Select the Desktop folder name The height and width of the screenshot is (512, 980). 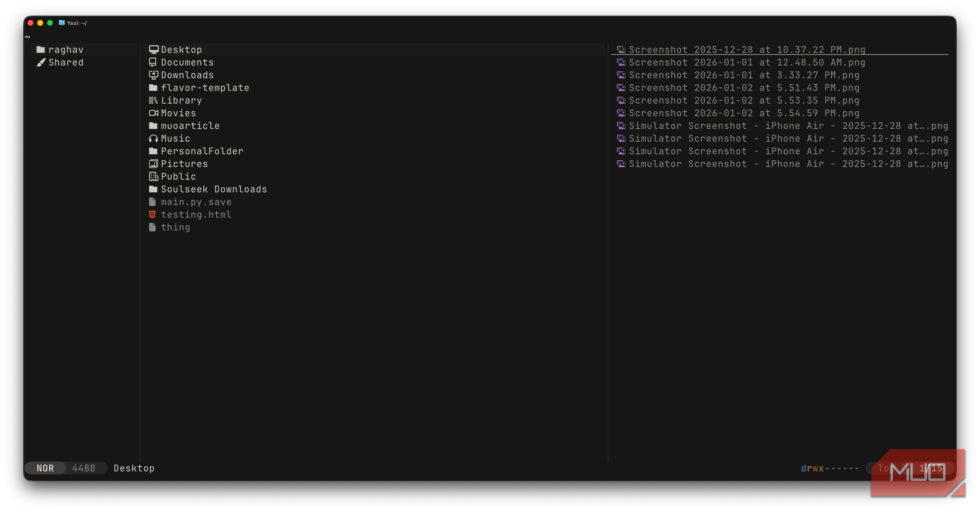182,50
